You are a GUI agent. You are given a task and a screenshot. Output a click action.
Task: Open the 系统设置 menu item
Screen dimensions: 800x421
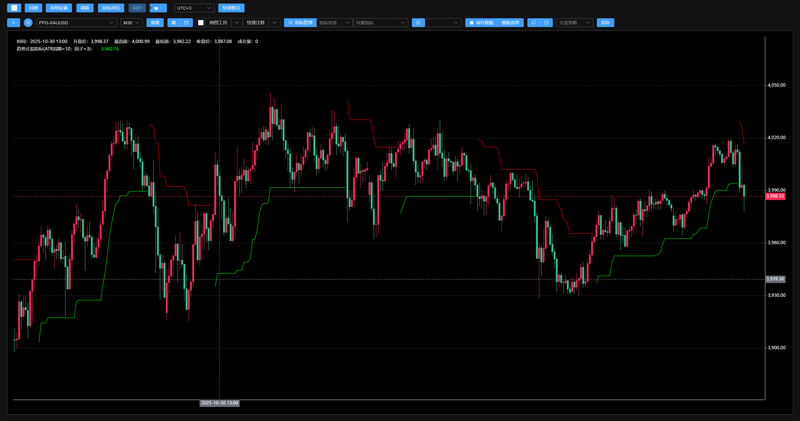coord(59,7)
